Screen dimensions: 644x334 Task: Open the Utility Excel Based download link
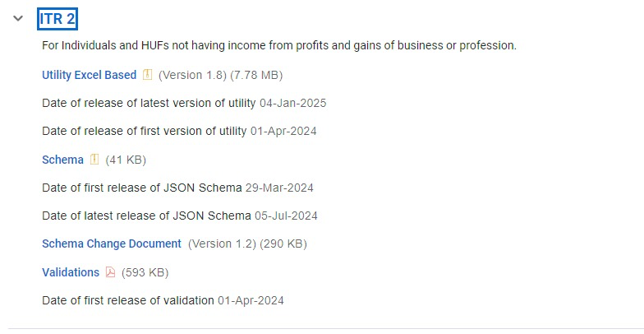(x=89, y=75)
